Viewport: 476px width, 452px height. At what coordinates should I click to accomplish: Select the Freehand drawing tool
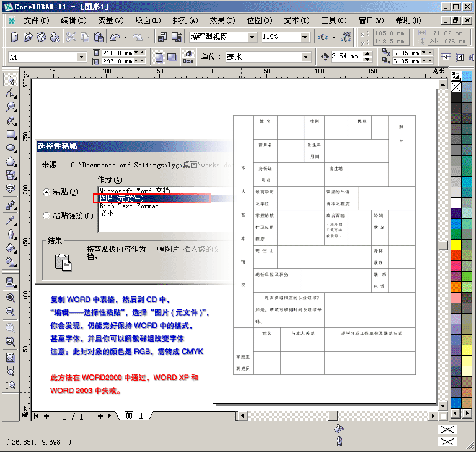[11, 120]
